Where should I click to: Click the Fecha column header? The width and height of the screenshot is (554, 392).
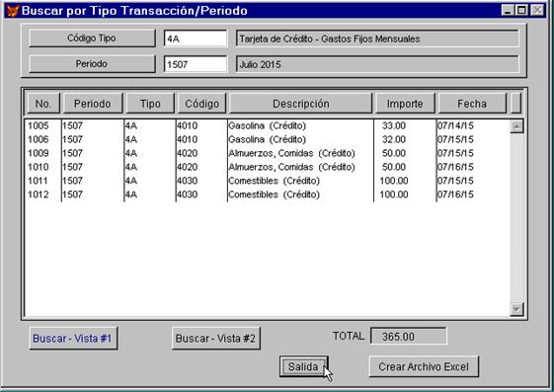pyautogui.click(x=472, y=104)
